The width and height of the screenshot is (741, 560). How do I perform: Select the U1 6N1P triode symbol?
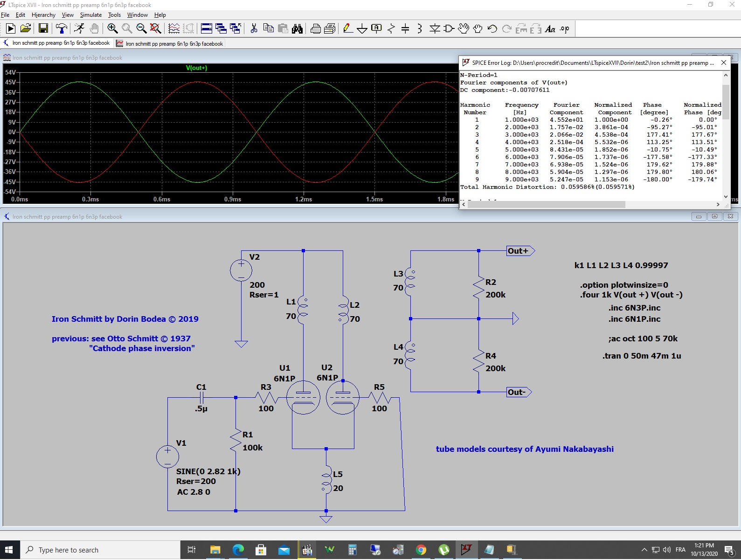click(x=303, y=398)
